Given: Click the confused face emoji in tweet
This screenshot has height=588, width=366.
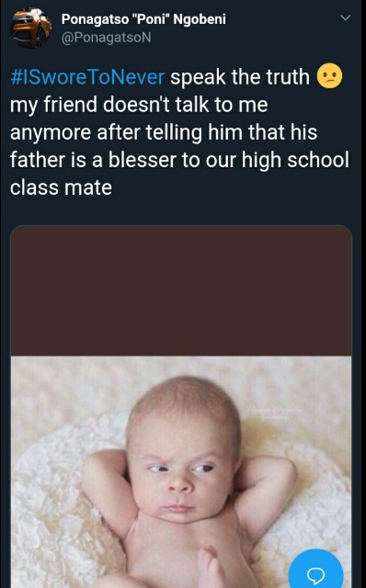Looking at the screenshot, I should 329,76.
